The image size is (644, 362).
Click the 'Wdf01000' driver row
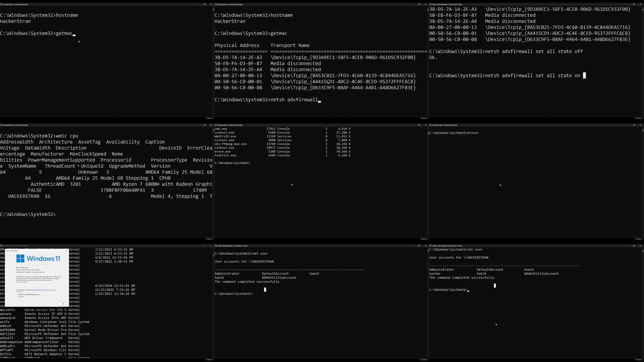pyautogui.click(x=40, y=330)
